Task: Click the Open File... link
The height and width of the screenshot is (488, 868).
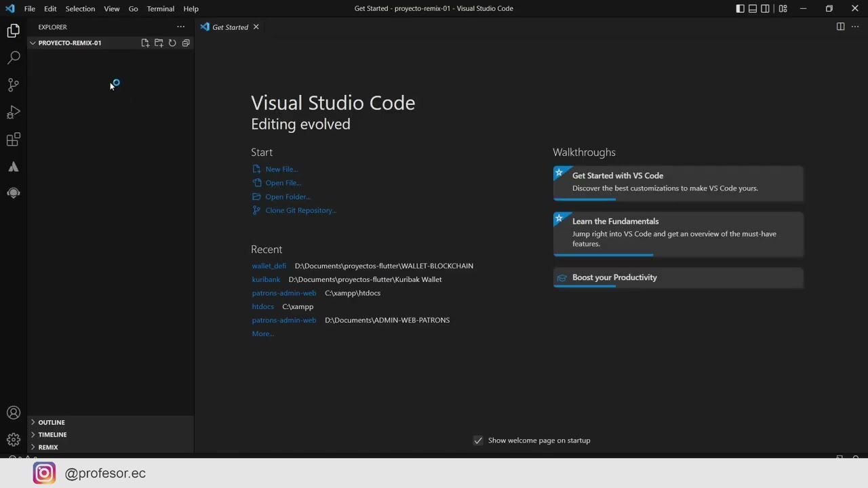Action: pyautogui.click(x=283, y=183)
